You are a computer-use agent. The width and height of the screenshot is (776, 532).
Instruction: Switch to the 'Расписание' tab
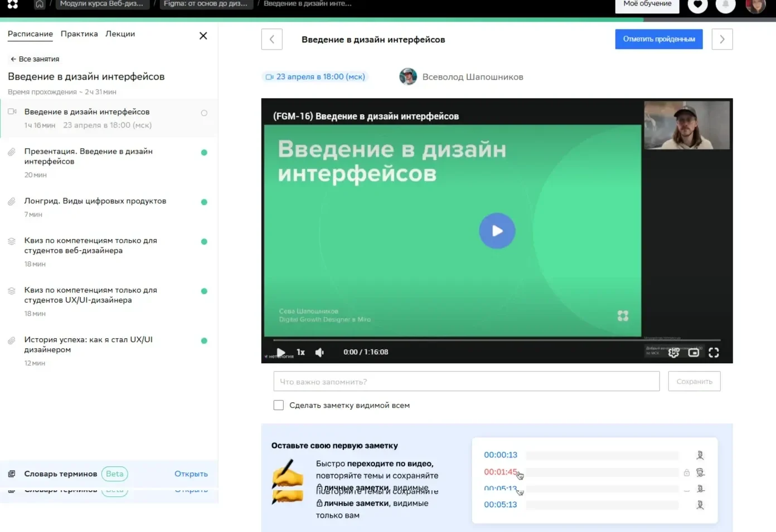point(30,34)
